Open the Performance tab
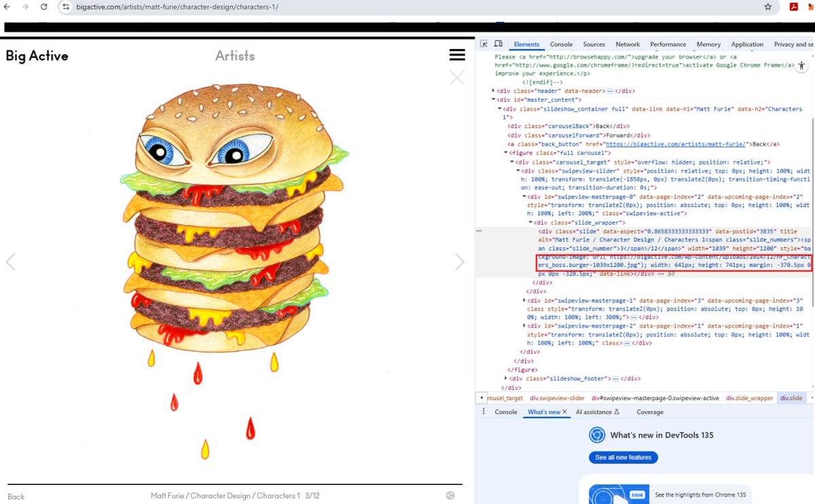Viewport: 815px width, 504px height. (x=668, y=44)
